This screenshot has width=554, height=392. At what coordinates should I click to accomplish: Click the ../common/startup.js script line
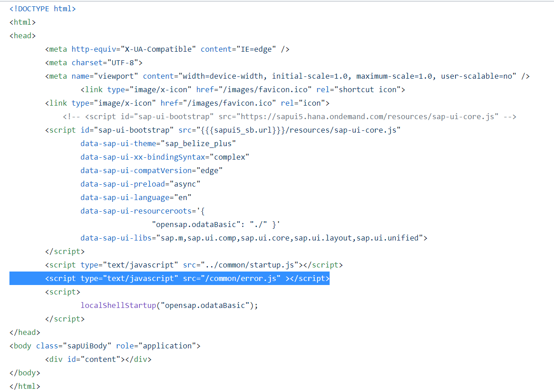pos(194,265)
